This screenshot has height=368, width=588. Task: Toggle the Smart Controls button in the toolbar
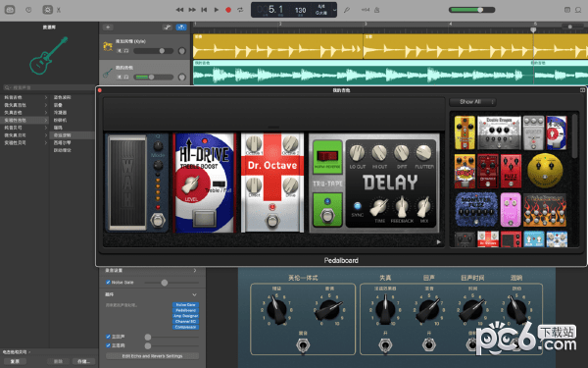point(47,10)
